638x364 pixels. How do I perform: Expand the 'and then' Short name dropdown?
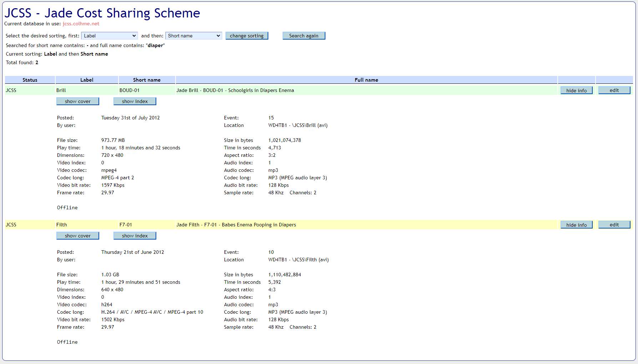coord(193,36)
